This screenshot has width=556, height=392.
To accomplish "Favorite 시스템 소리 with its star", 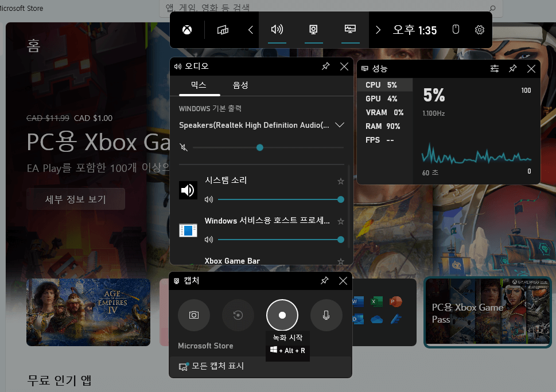I will pos(341,181).
